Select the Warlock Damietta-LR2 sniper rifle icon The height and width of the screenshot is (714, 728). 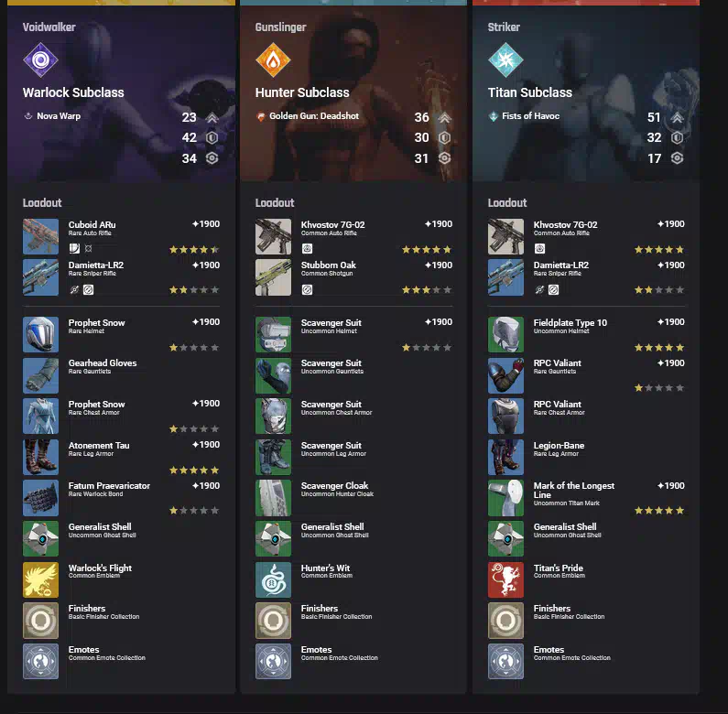click(41, 277)
